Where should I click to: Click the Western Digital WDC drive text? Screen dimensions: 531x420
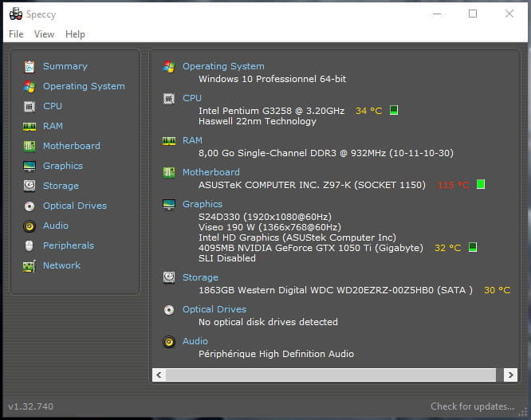335,290
